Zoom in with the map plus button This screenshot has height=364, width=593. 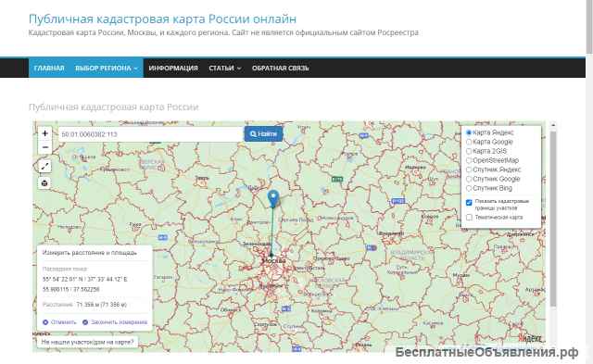tap(45, 133)
